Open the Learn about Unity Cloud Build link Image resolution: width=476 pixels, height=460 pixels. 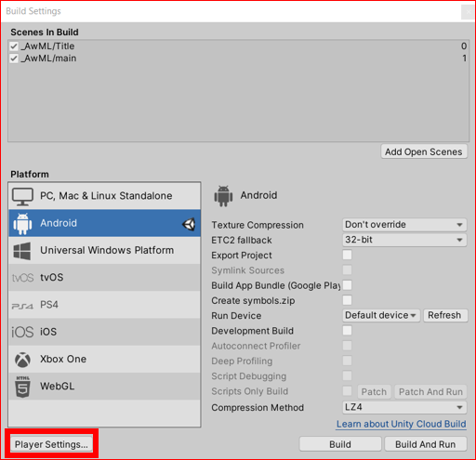402,424
